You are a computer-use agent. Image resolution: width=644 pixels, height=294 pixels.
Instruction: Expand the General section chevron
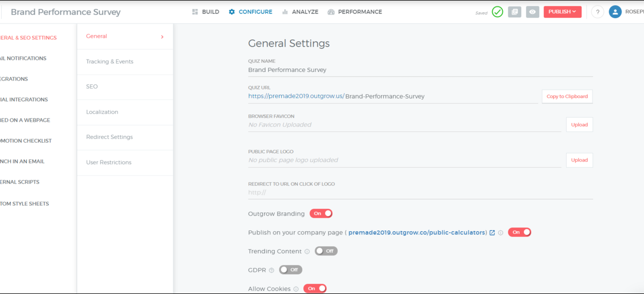coord(162,36)
